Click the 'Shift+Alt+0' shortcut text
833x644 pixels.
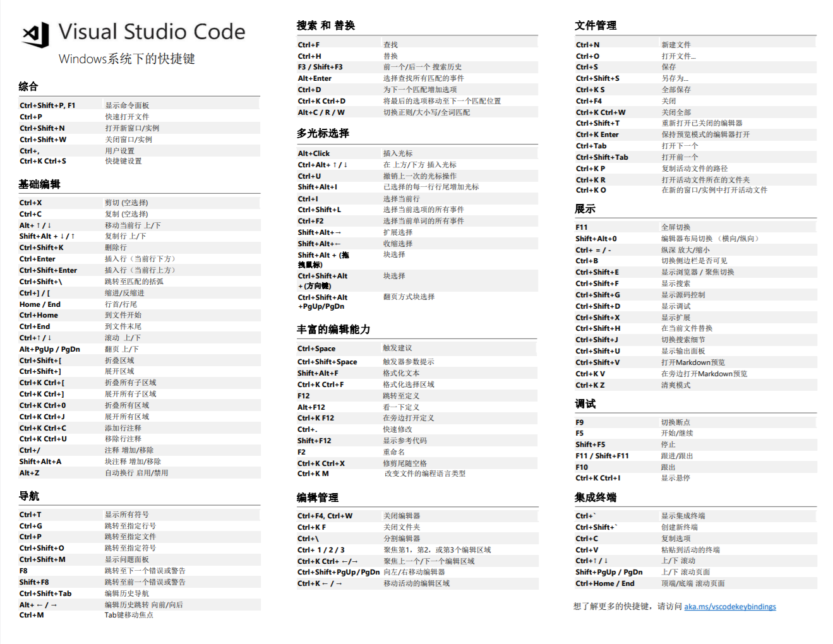click(x=596, y=239)
